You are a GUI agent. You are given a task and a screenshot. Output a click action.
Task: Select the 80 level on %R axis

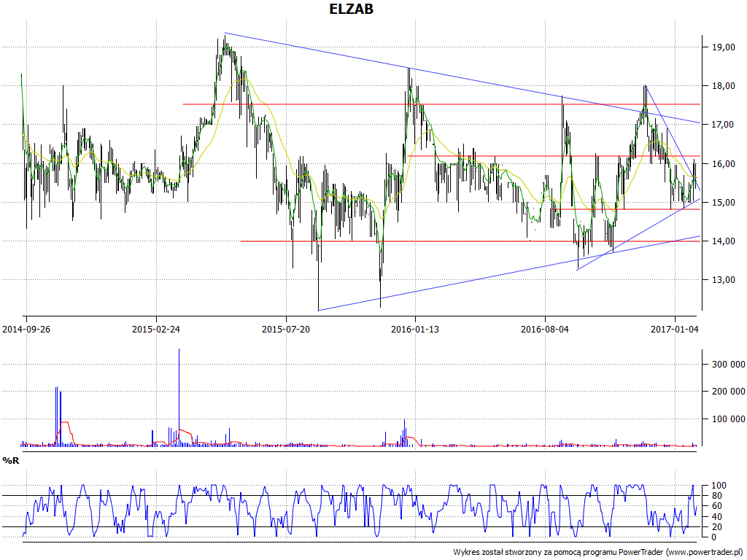[x=719, y=496]
